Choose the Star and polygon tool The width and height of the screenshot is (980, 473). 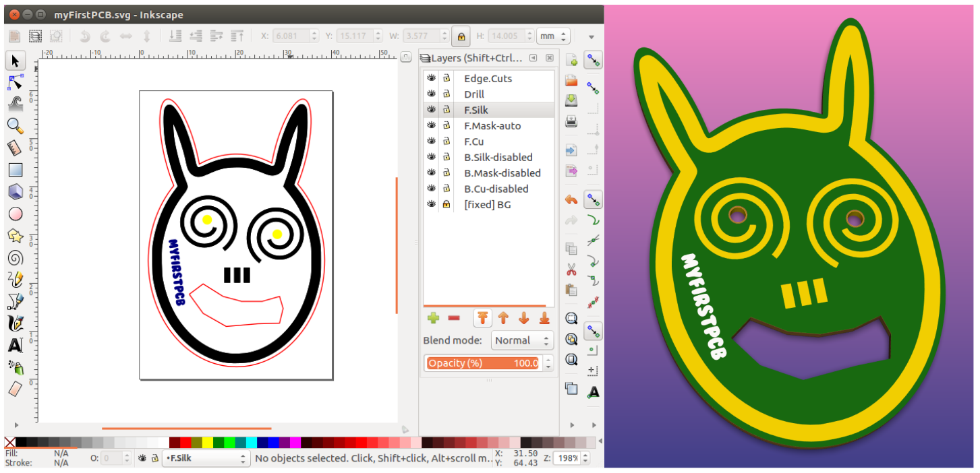coord(15,235)
